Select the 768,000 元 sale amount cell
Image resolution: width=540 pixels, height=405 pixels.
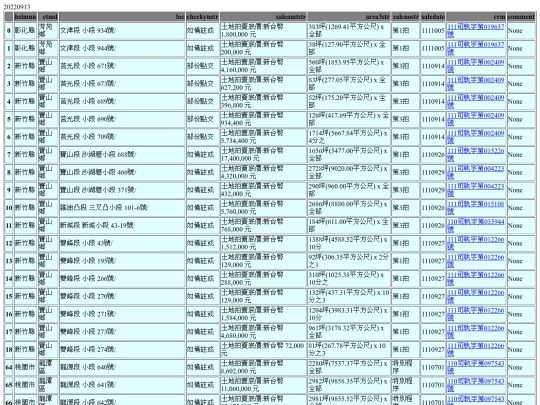[x=263, y=225]
